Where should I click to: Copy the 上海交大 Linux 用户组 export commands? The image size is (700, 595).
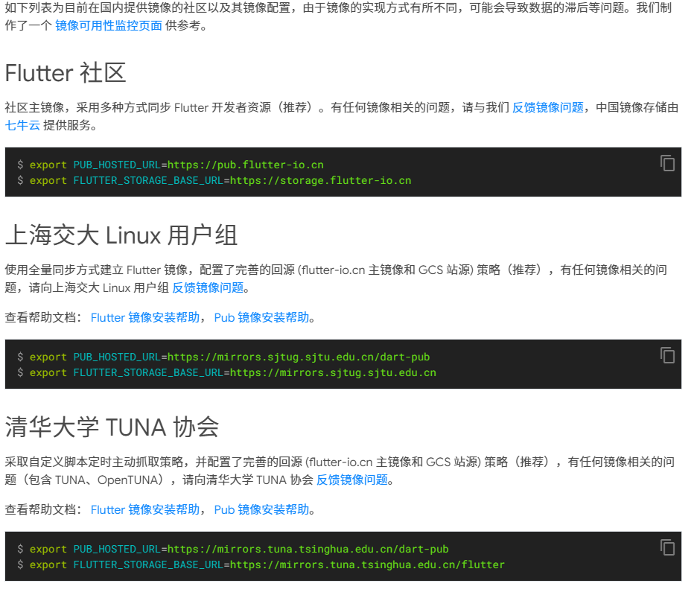pos(667,355)
